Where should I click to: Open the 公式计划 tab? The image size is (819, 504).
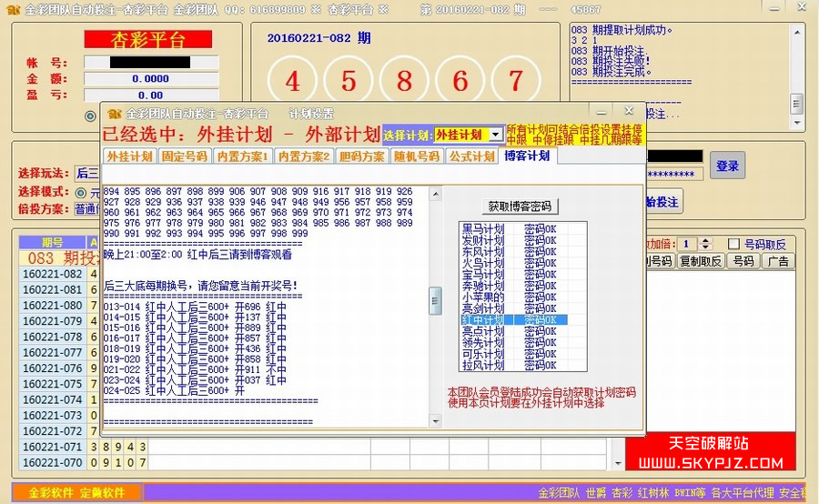(471, 156)
